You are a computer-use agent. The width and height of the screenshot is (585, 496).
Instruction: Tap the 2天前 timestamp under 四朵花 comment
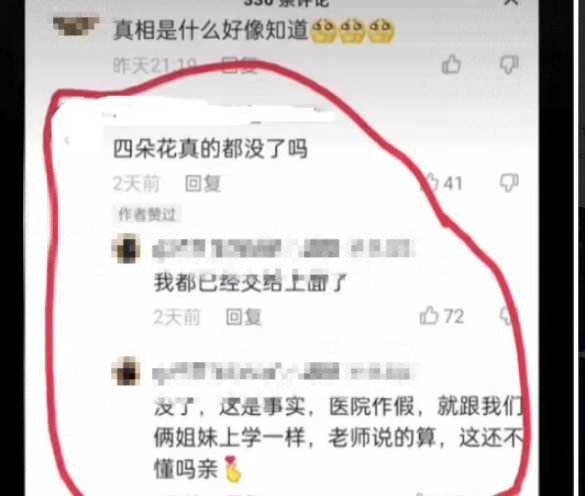pyautogui.click(x=136, y=184)
